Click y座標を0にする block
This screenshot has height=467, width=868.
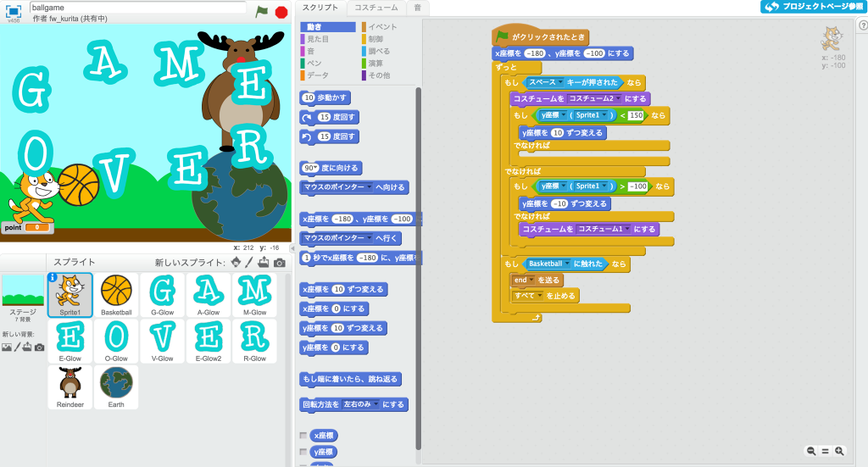[x=334, y=347]
